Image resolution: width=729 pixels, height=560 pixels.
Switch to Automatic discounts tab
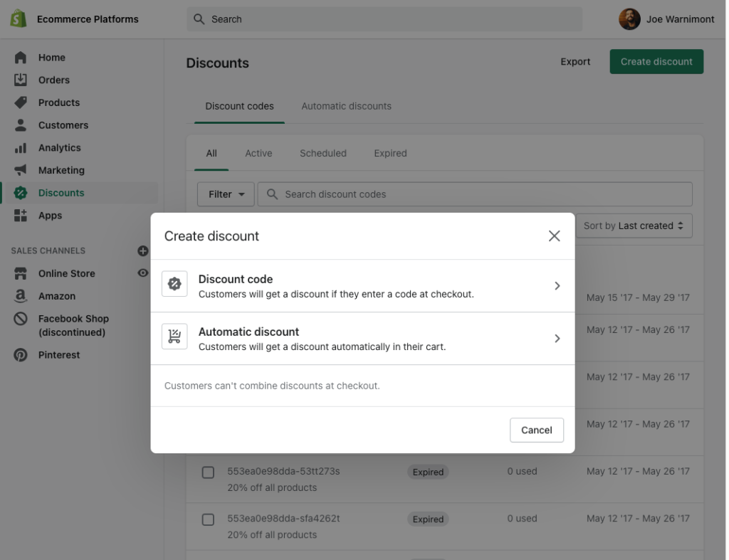pyautogui.click(x=346, y=106)
